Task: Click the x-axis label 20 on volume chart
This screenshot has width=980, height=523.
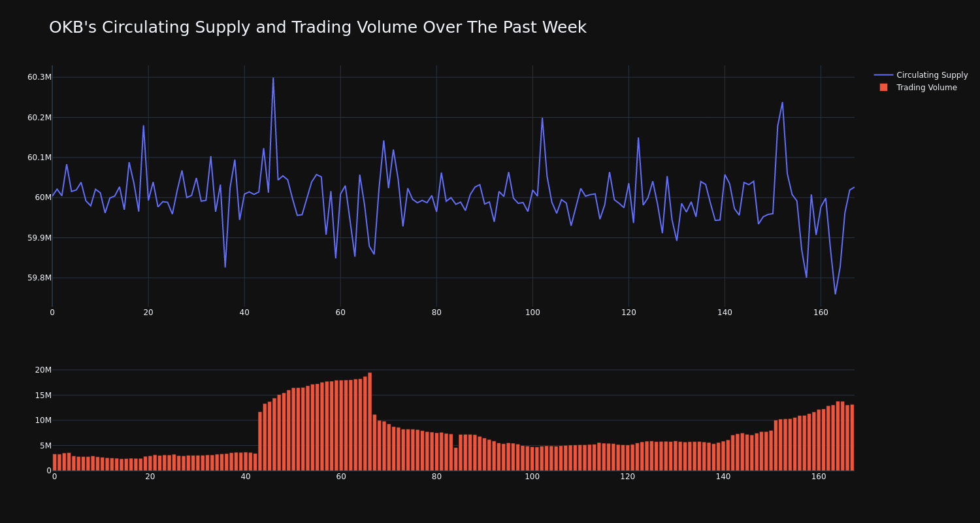Action: (x=150, y=477)
